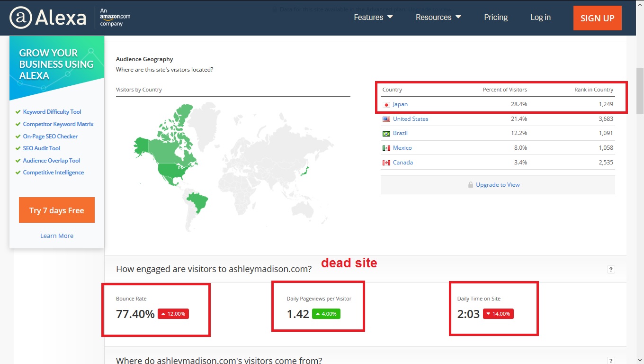Open the Competitor Keyword Matrix link
Screen dimensions: 644x364
tap(58, 124)
